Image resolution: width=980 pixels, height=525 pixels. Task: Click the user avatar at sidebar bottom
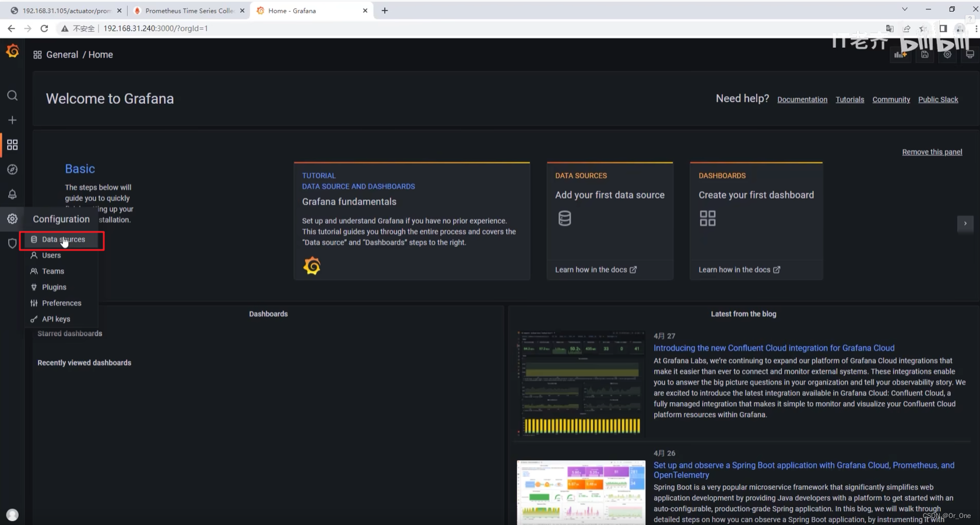[12, 515]
